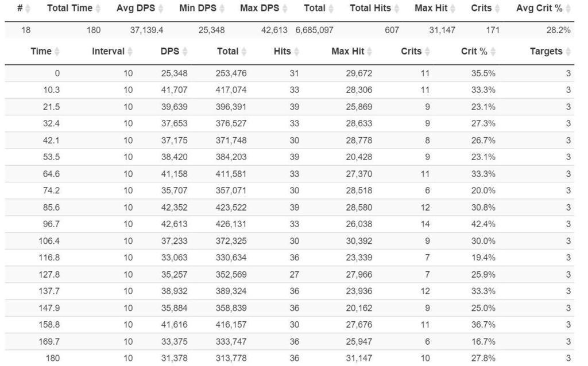Sort using the "Avg Crit %" arrows icon
The image size is (588, 366).
pos(568,9)
